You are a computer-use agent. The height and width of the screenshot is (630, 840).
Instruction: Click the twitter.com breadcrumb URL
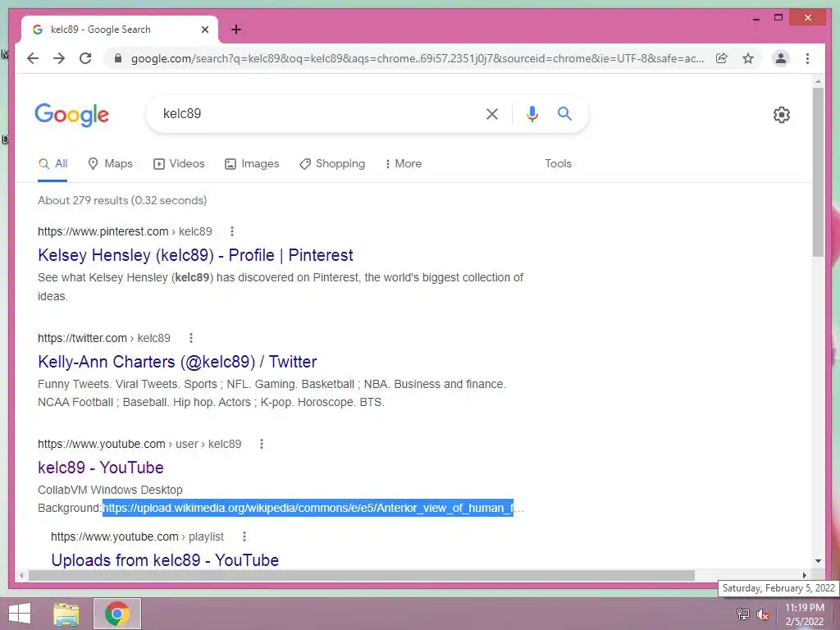pyautogui.click(x=104, y=338)
